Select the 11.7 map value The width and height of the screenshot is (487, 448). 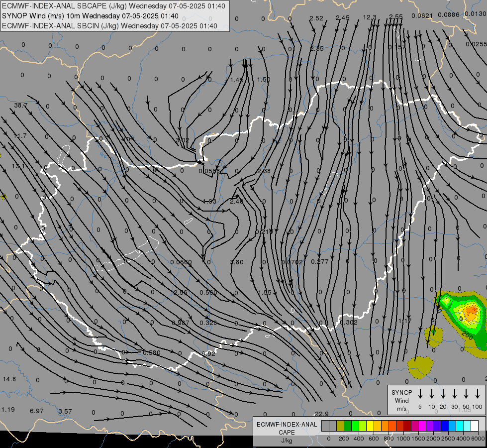(x=20, y=136)
